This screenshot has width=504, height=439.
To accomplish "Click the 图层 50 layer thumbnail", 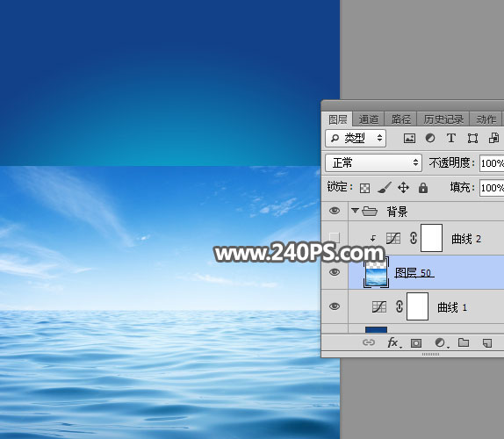I will click(x=376, y=272).
